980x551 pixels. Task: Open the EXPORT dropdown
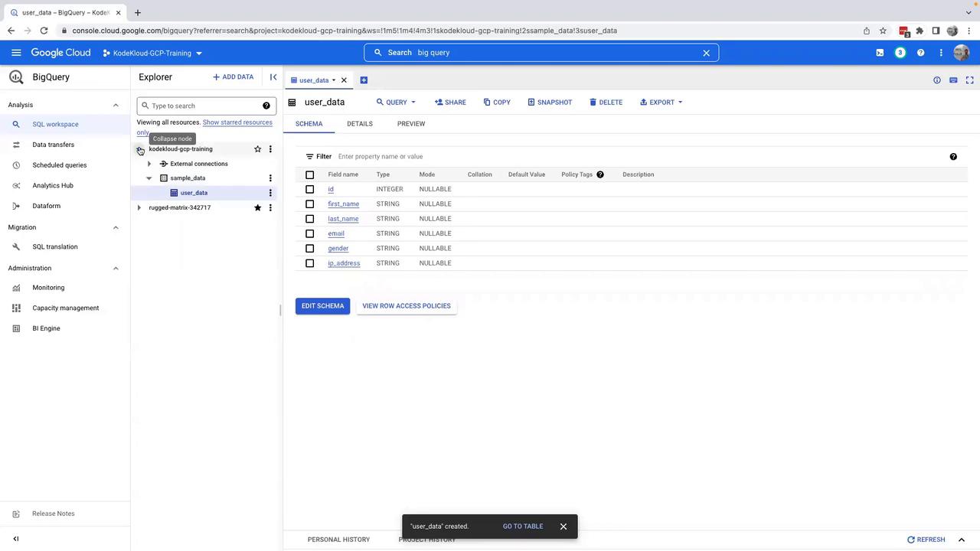661,103
